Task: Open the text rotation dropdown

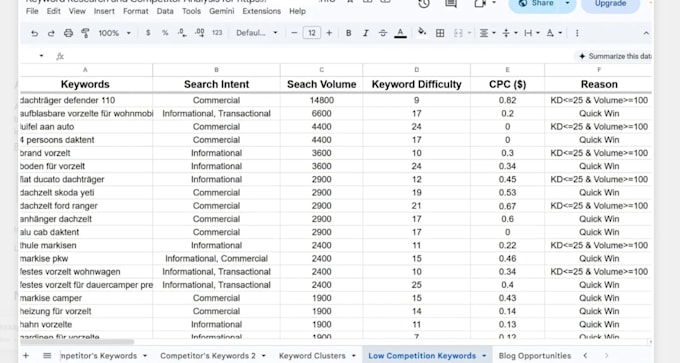Action: click(554, 33)
